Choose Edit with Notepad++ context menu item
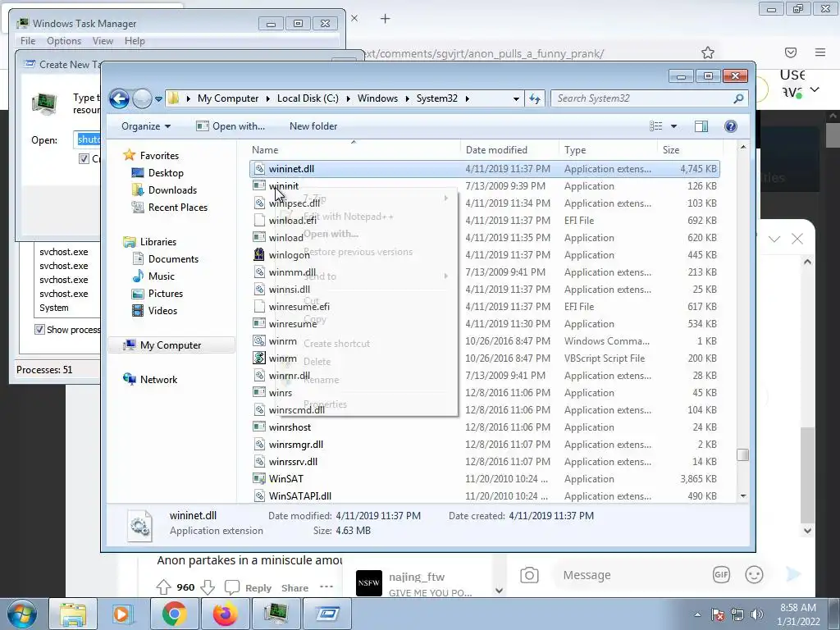 coord(348,217)
